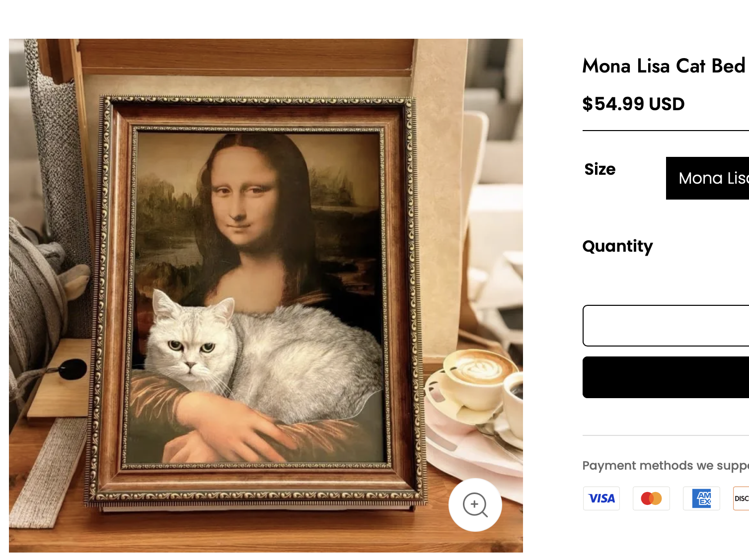Click the magnifier zoom icon on product image

(475, 504)
